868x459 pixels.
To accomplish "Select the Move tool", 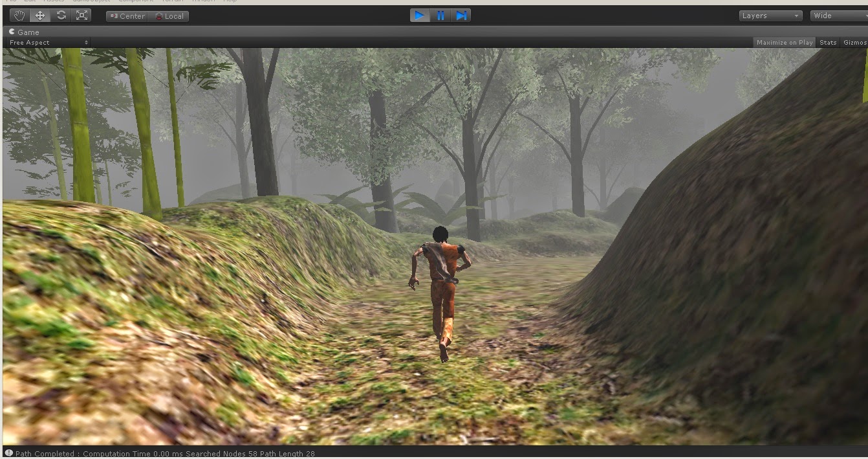I will coord(39,16).
